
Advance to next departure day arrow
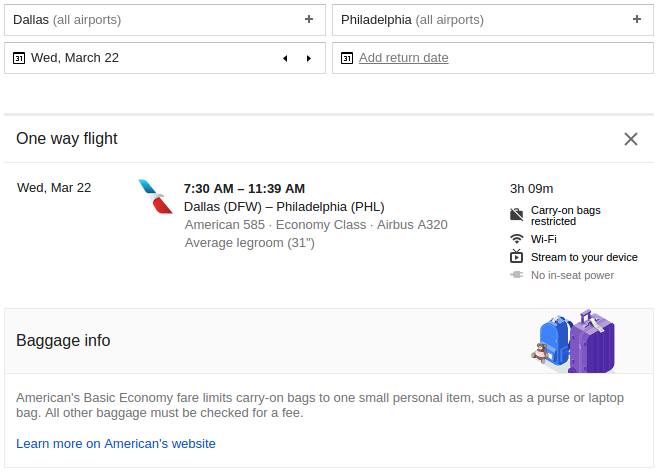point(308,58)
